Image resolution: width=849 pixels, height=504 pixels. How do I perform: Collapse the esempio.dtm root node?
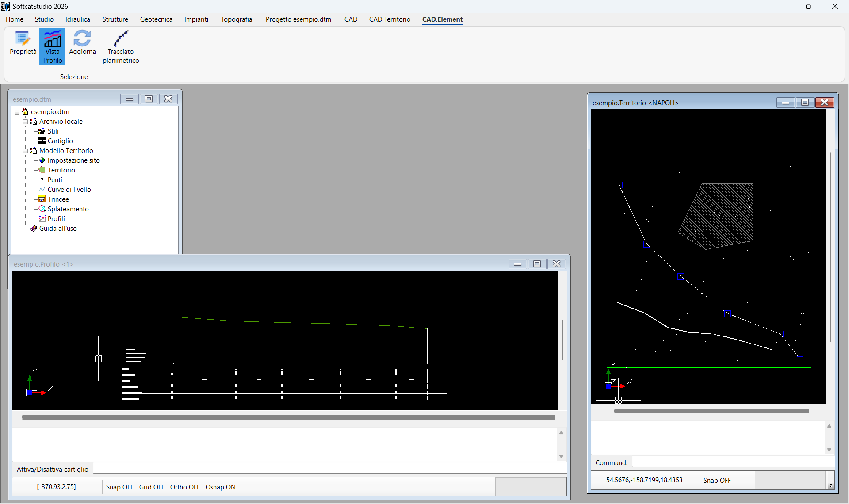click(17, 112)
